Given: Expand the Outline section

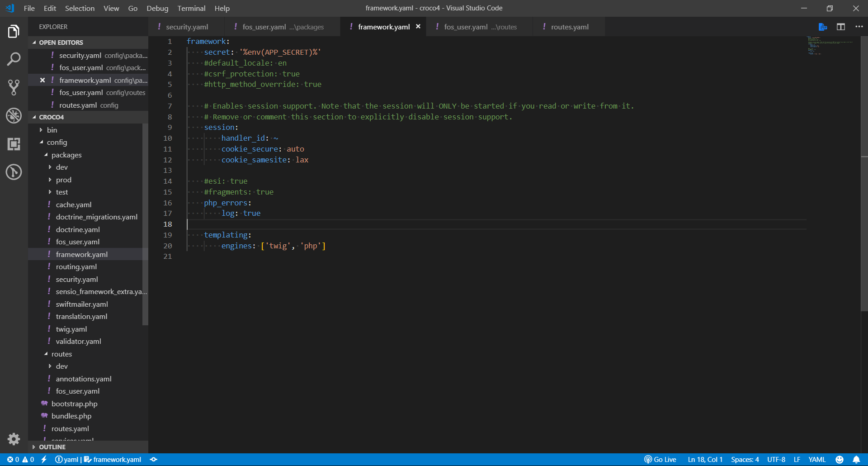Looking at the screenshot, I should [88, 447].
